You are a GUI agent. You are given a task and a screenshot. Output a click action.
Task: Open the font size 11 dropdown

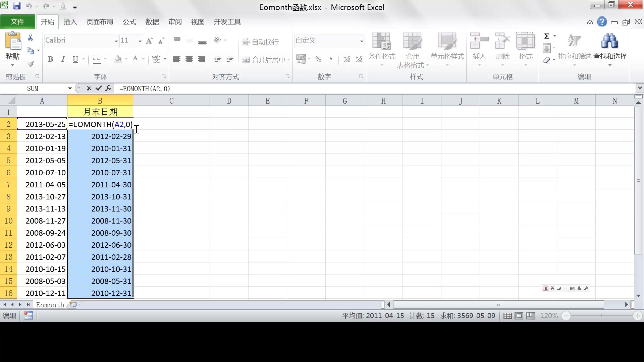tap(140, 41)
